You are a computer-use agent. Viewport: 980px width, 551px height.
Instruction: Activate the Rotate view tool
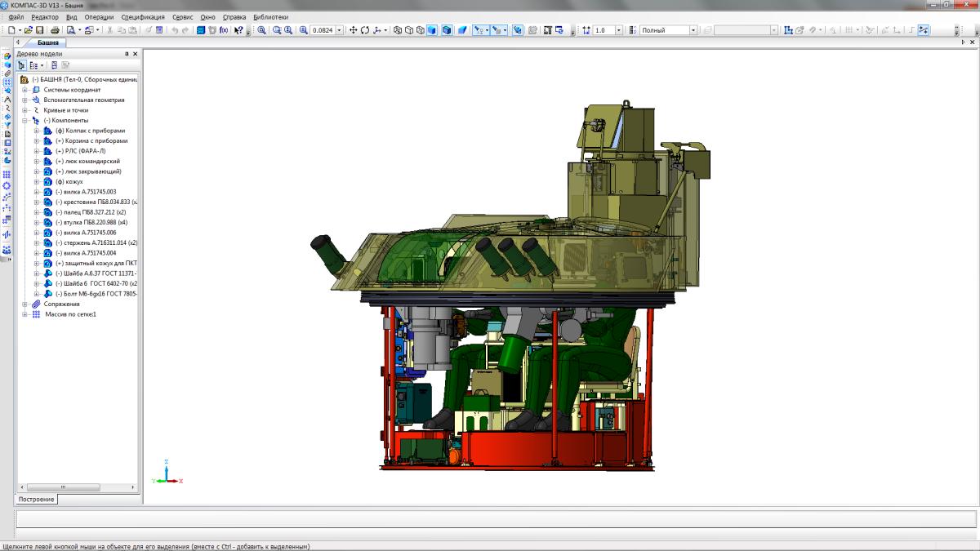pyautogui.click(x=365, y=30)
